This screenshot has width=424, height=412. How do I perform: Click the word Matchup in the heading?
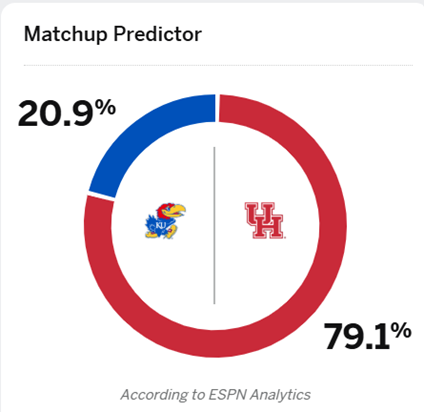(66, 35)
